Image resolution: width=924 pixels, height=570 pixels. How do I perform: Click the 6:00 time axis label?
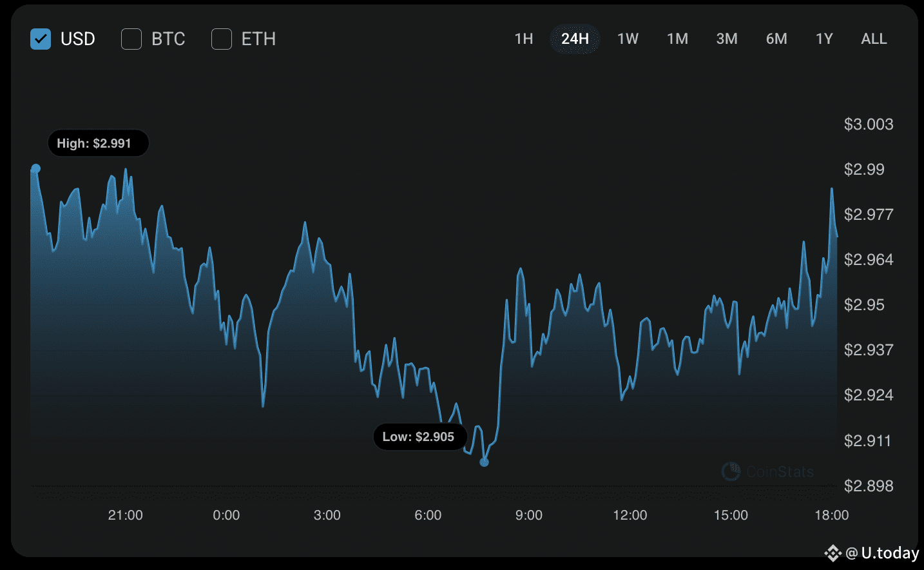coord(428,515)
